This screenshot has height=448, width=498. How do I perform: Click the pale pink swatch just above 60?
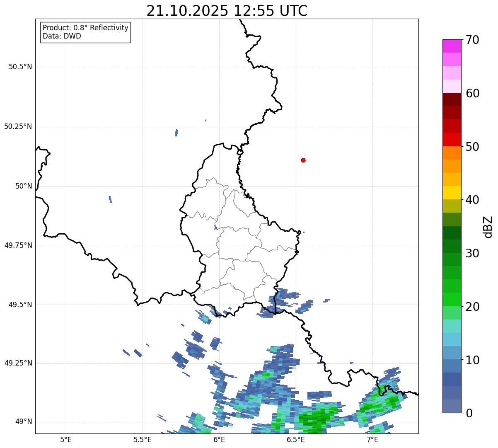pyautogui.click(x=452, y=86)
